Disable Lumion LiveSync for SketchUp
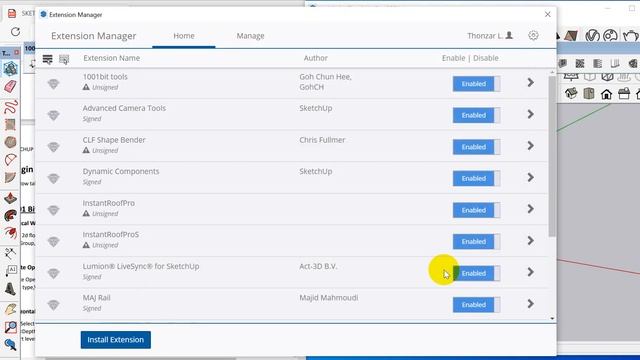 coord(476,273)
